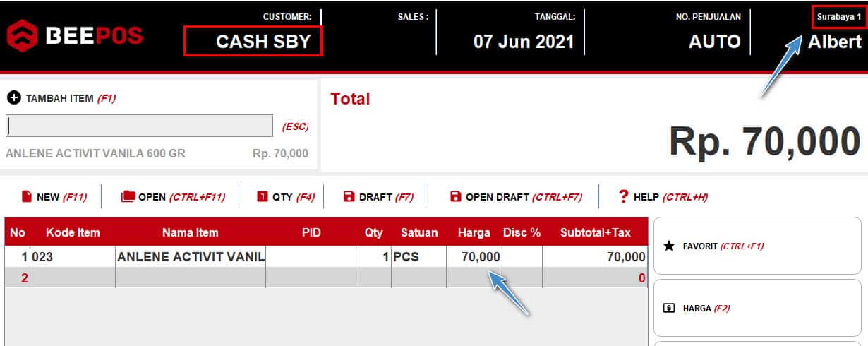
Task: Click the Favorit star icon
Action: click(669, 246)
